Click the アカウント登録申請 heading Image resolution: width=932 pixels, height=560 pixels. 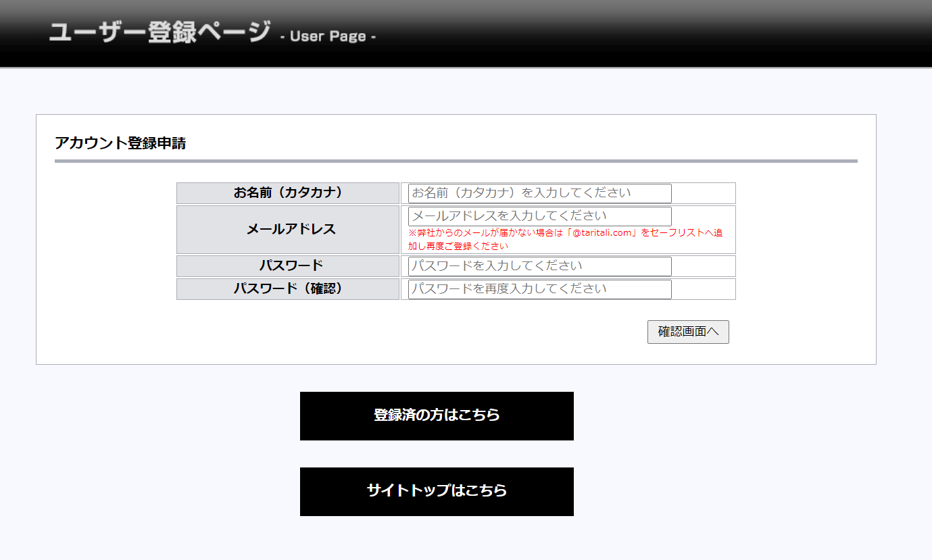click(120, 143)
